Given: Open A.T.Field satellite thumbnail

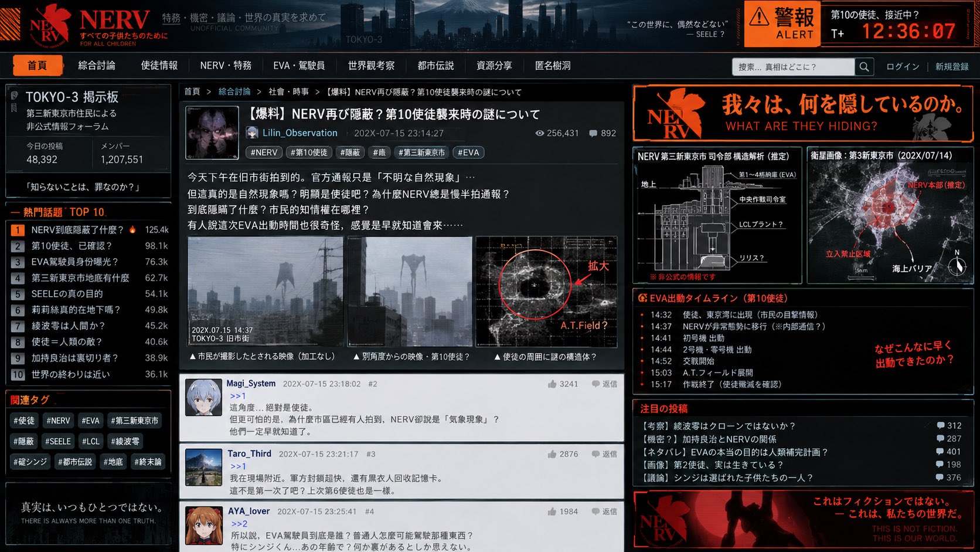Looking at the screenshot, I should point(546,292).
